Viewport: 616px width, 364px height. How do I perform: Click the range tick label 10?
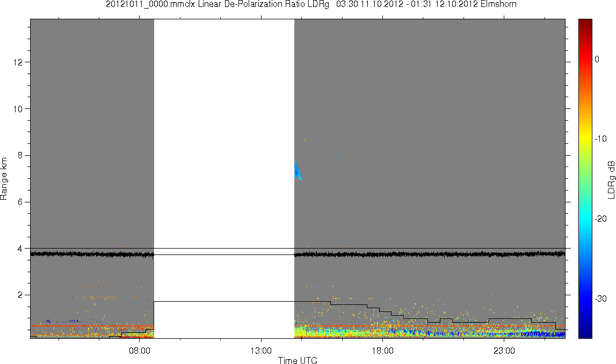[17, 109]
